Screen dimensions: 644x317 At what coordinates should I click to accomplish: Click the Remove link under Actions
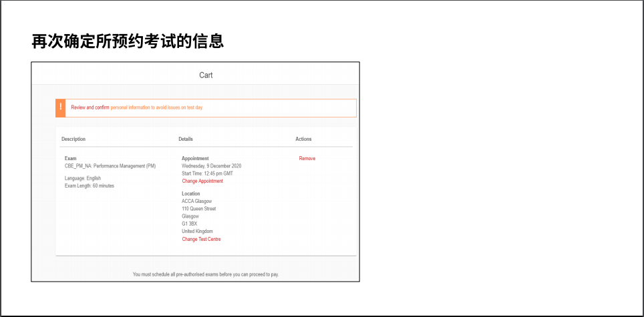click(x=307, y=159)
